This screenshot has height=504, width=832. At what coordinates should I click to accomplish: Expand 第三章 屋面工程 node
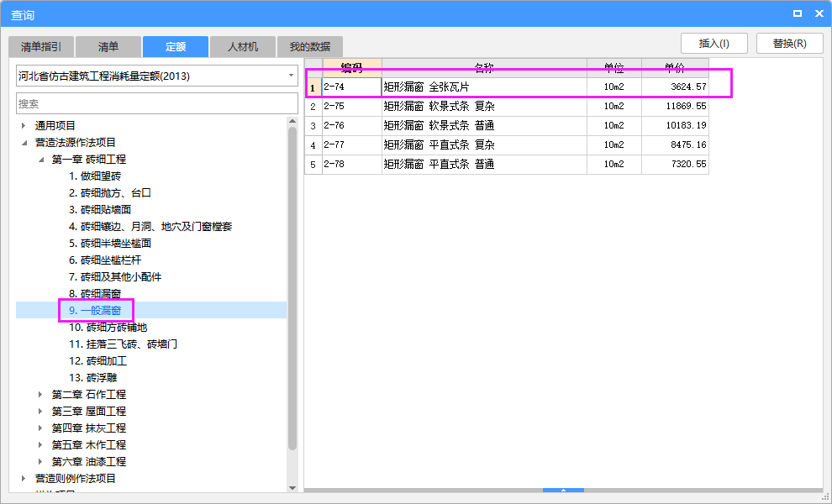point(40,412)
